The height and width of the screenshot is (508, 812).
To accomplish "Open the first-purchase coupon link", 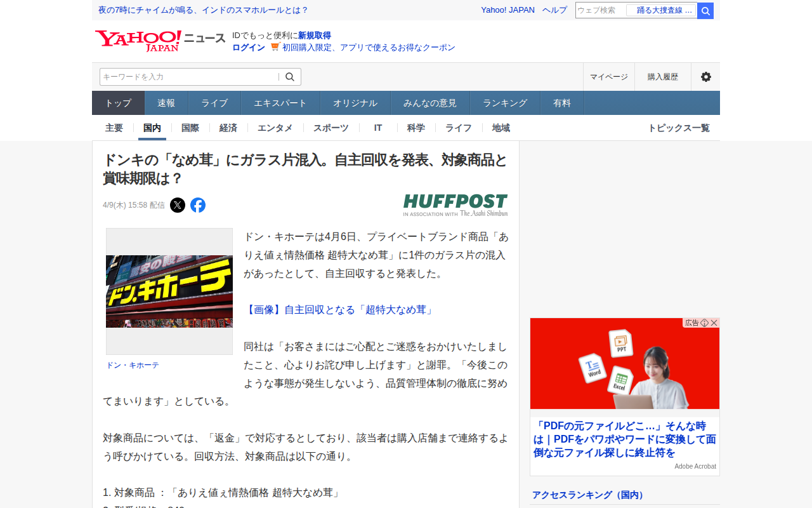I will coord(369,48).
